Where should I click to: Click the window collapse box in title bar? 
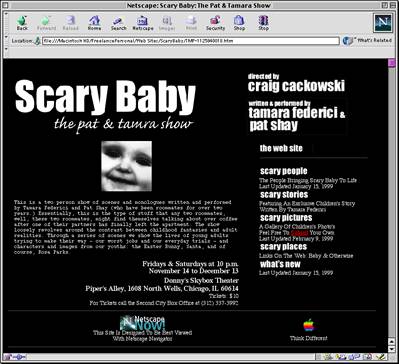click(x=392, y=5)
